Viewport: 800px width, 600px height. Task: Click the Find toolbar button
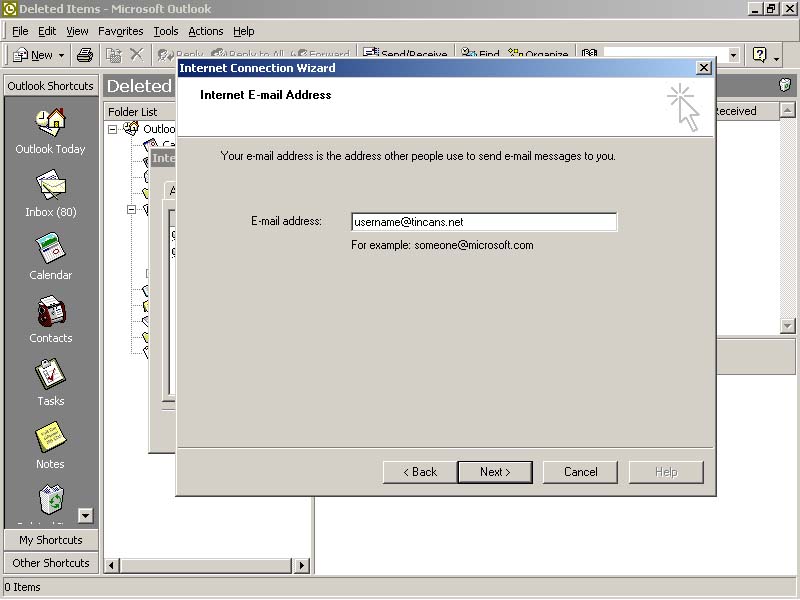pos(480,54)
